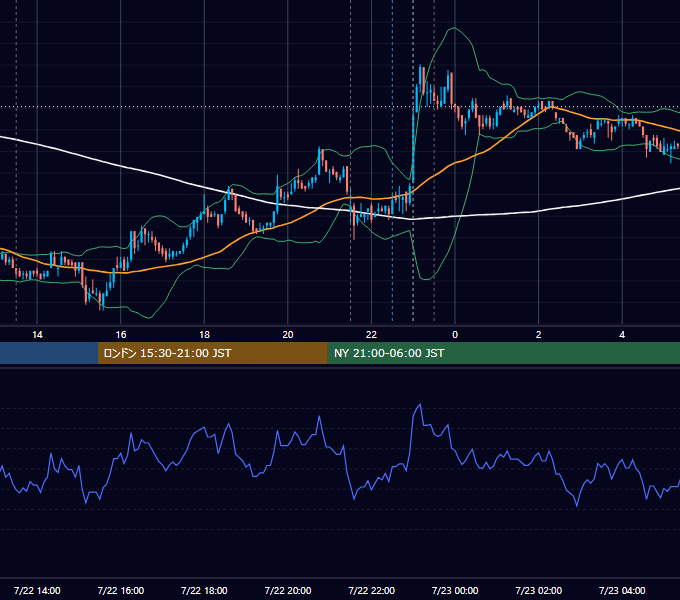Click the 14 hour label on the price axis
The width and height of the screenshot is (680, 600).
pos(37,335)
